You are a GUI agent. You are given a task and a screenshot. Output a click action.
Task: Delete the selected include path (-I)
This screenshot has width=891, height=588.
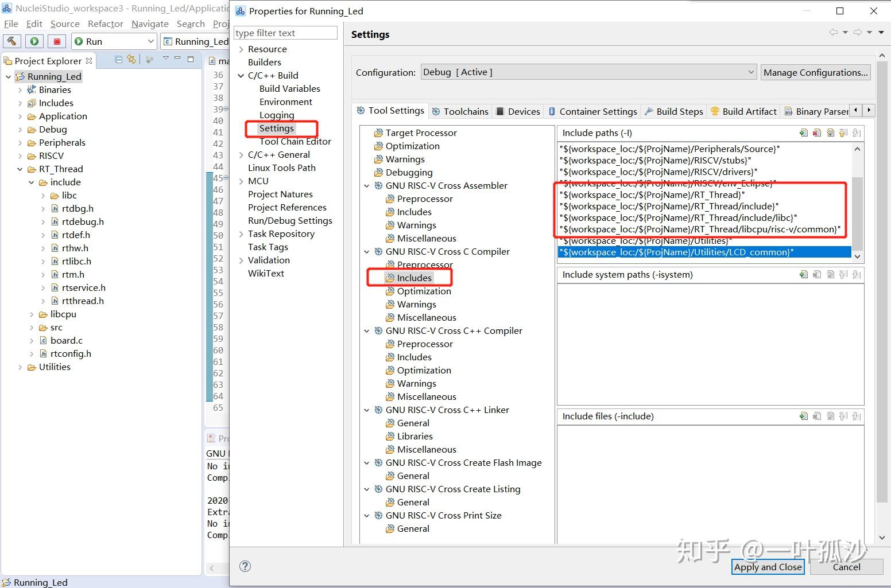click(x=817, y=133)
